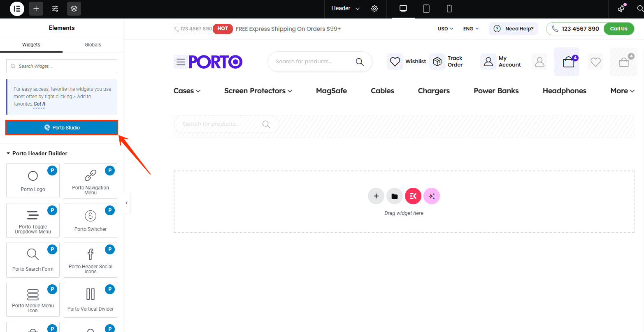Click the Elementor logo icon
Viewport: 644px width, 332px height.
[x=17, y=9]
